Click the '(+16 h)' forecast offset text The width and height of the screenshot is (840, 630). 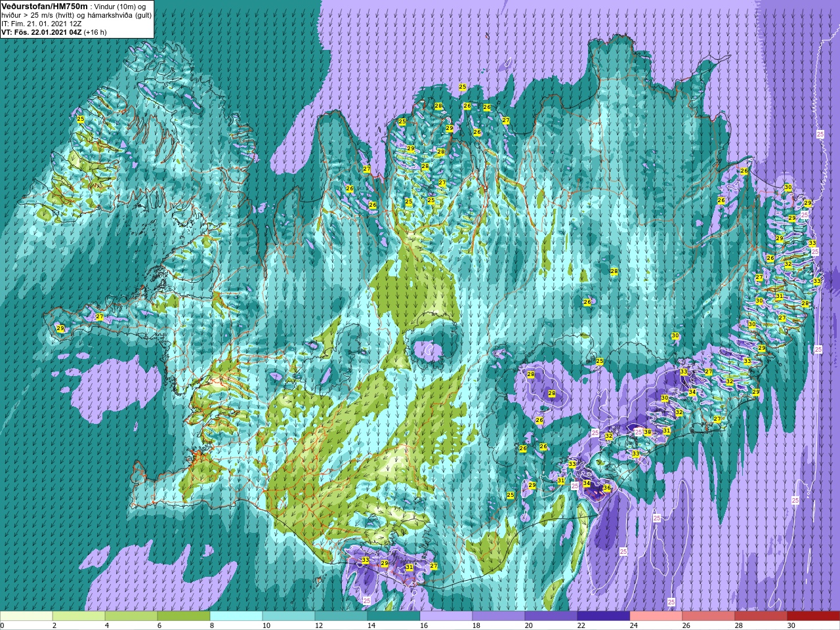tap(95, 32)
